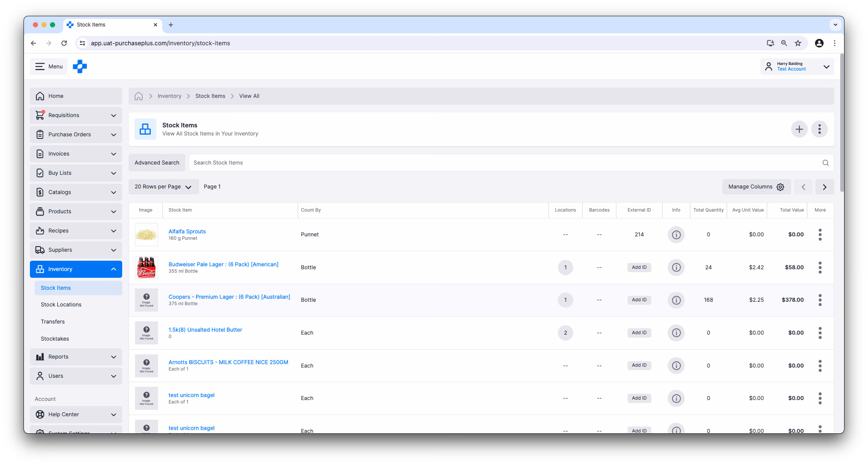This screenshot has height=465, width=868.
Task: Click Stock Items in the breadcrumb
Action: [210, 96]
